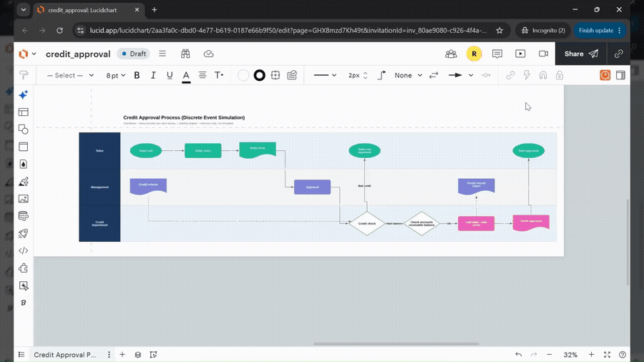Click the Finish update Chrome button

(600, 30)
